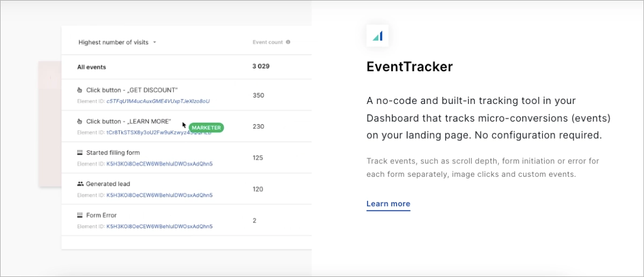Click the EventTracker logo icon
Image resolution: width=644 pixels, height=277 pixels.
377,36
